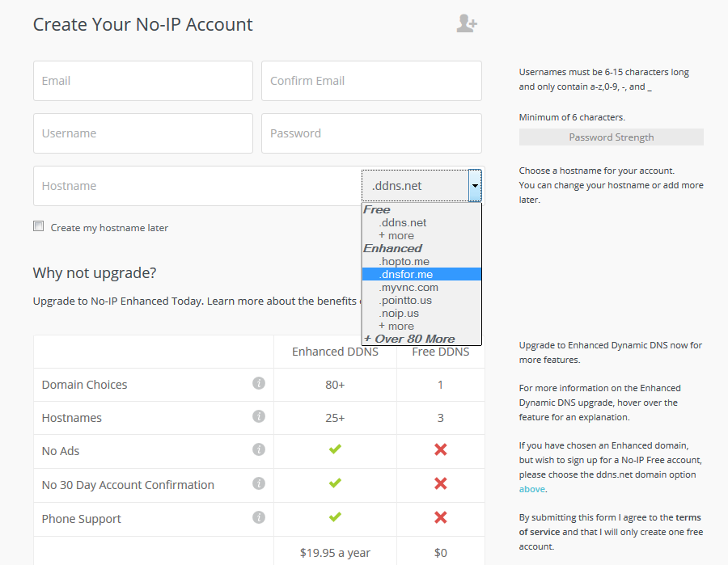Click the red X for No Ads
The height and width of the screenshot is (565, 728).
pyautogui.click(x=441, y=449)
